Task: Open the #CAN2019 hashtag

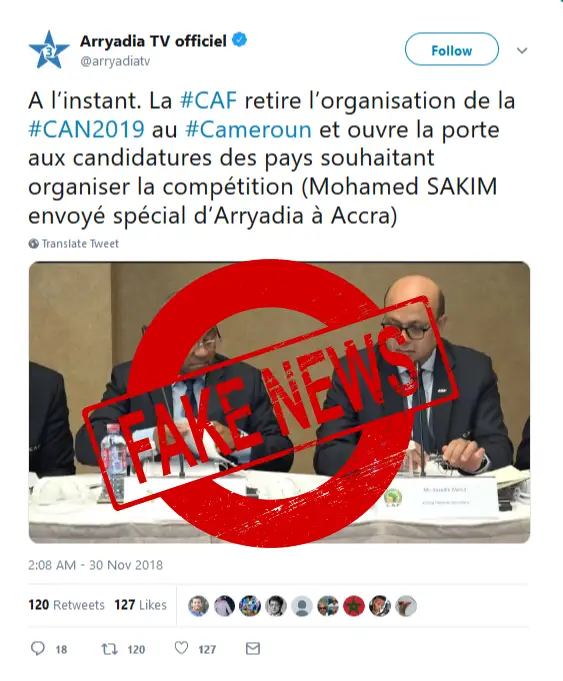Action: (x=86, y=130)
